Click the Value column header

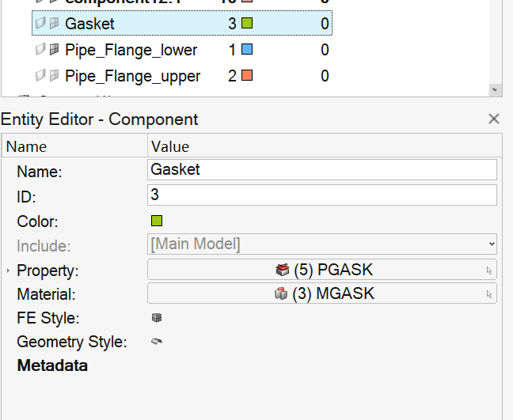[169, 146]
